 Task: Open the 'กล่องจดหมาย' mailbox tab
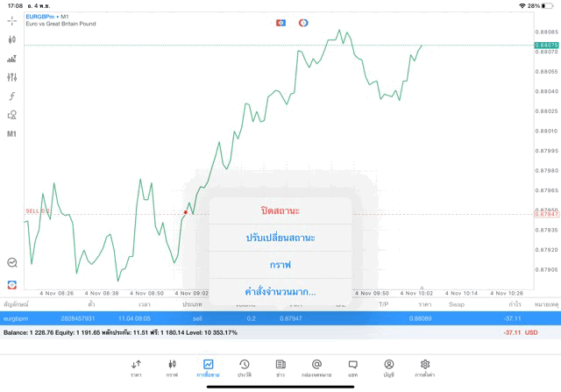316,367
